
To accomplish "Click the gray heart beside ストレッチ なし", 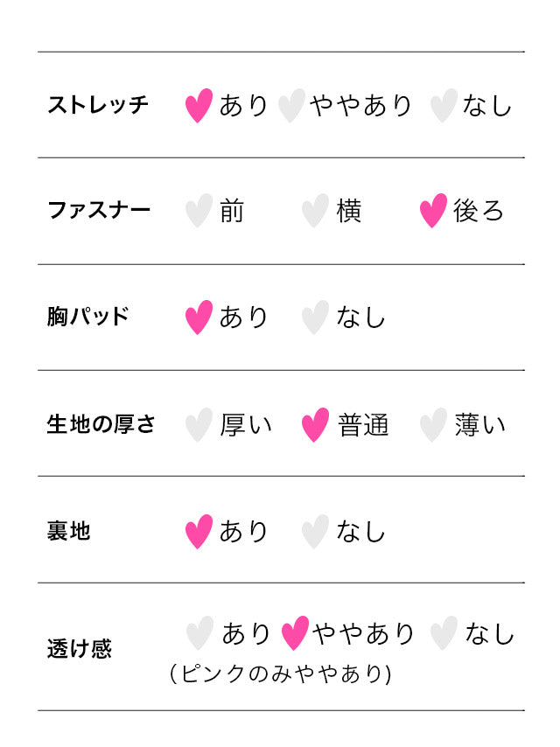I will 444,106.
